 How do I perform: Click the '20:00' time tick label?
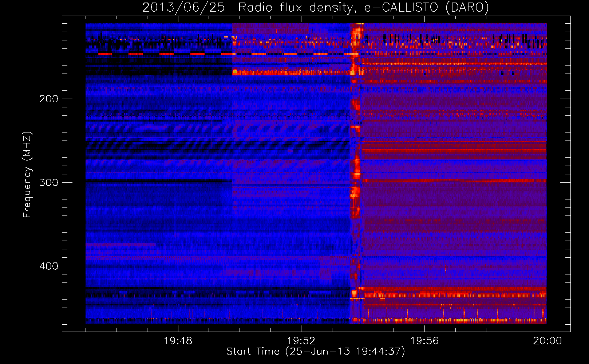(x=548, y=341)
